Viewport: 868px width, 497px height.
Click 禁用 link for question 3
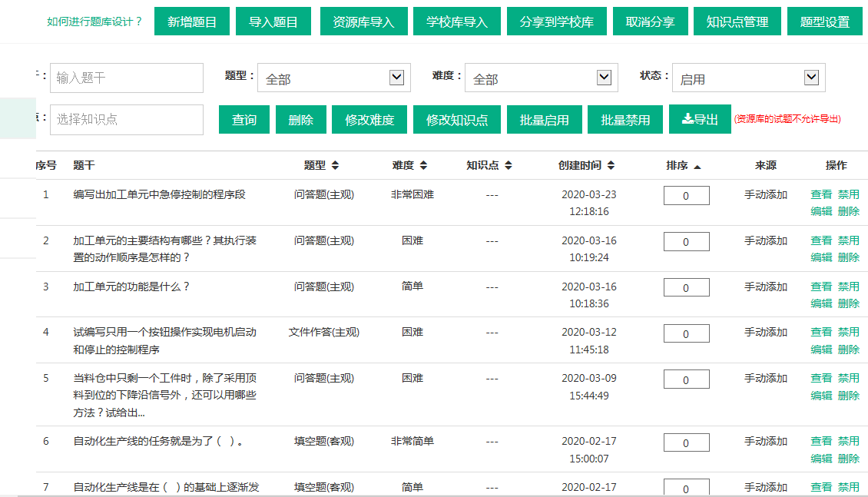coord(848,287)
